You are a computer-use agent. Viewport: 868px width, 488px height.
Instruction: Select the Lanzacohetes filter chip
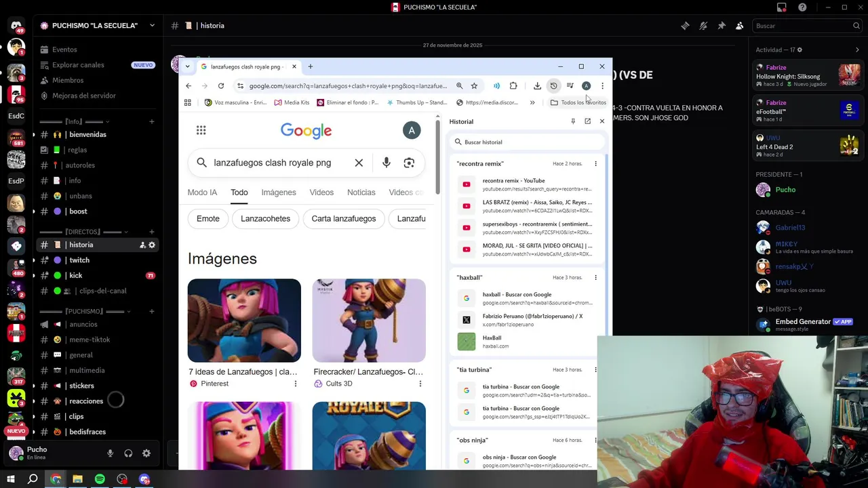tap(265, 219)
